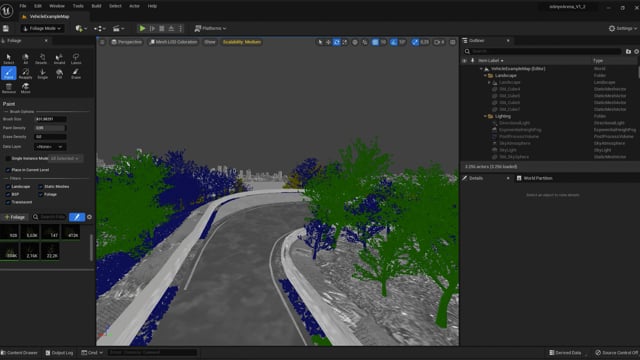Open the Mesh LOD Coloration view mode

pos(173,42)
